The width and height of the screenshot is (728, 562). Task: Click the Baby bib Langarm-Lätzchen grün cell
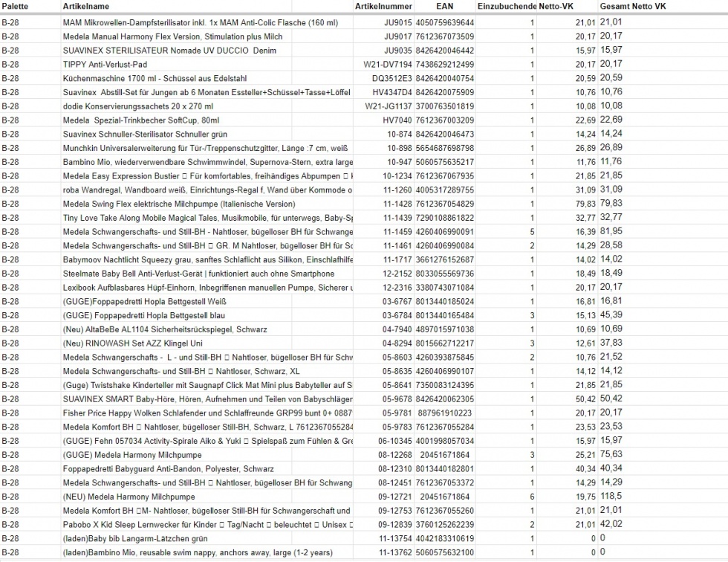pos(135,538)
